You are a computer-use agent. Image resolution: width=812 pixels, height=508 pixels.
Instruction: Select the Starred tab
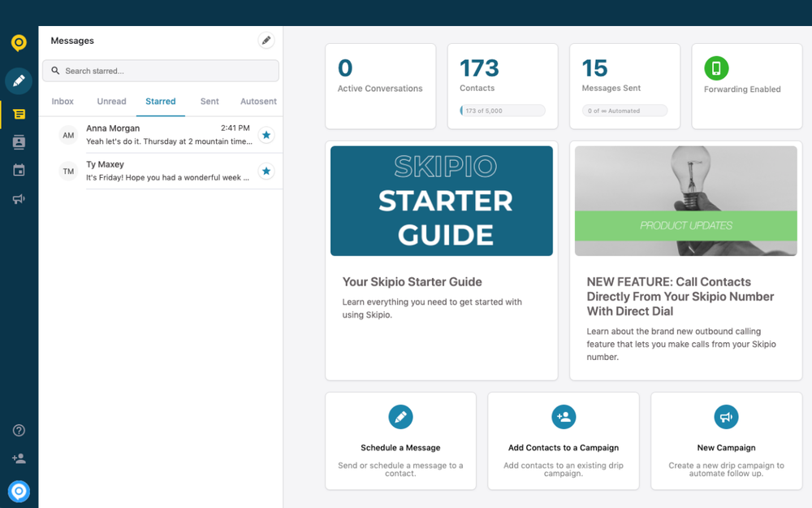[x=161, y=101]
